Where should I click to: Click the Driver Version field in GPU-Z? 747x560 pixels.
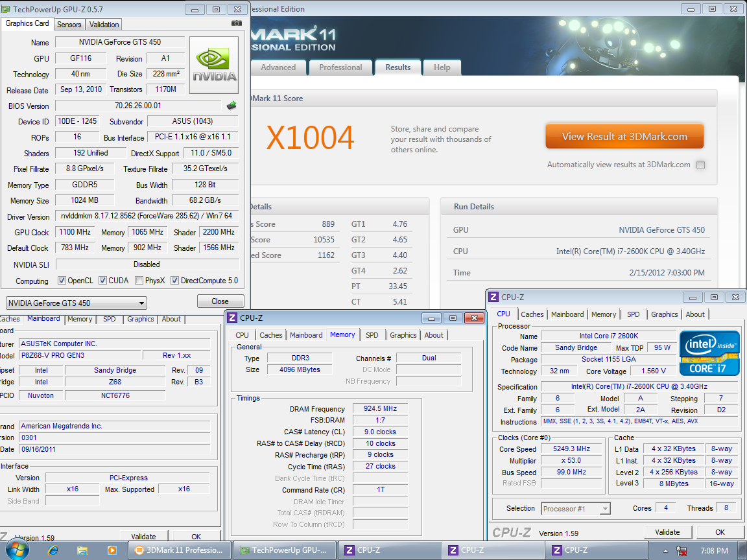pyautogui.click(x=147, y=216)
